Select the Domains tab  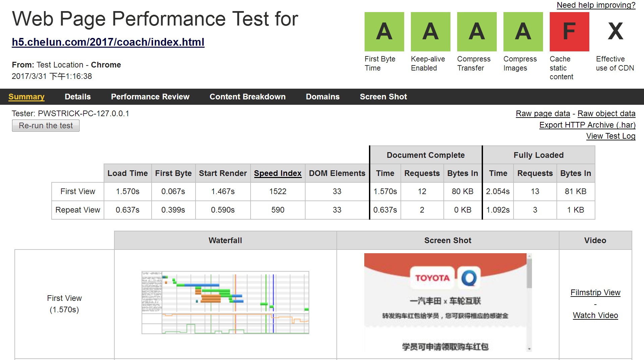pyautogui.click(x=323, y=97)
